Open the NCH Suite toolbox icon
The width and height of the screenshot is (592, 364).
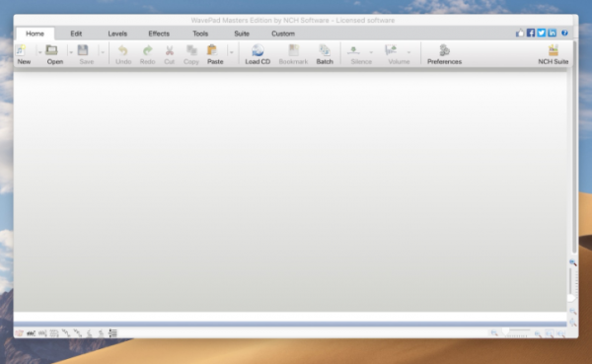point(554,50)
